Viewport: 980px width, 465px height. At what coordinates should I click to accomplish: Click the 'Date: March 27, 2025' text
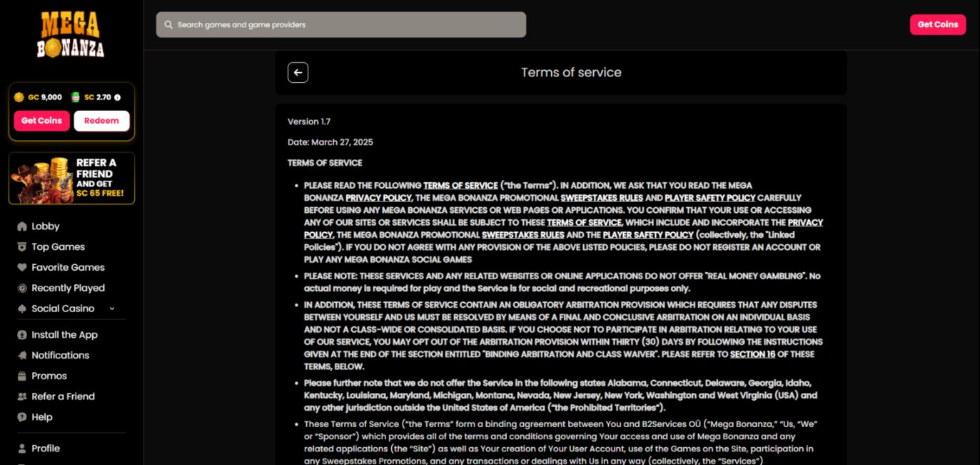point(330,142)
